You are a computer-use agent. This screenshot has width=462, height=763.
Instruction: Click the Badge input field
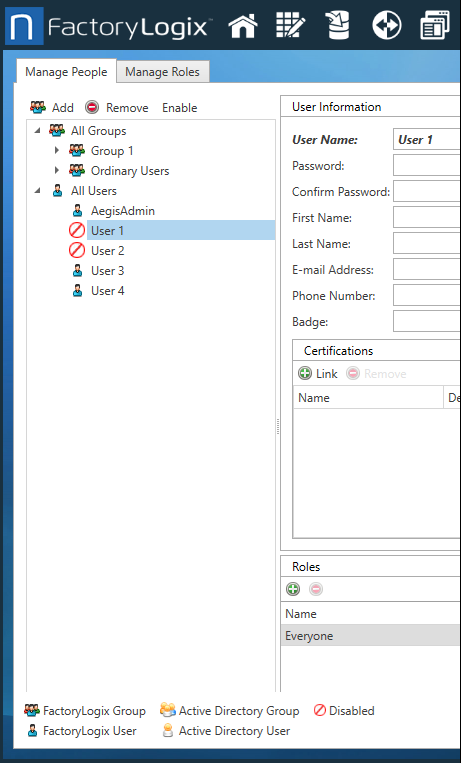(x=426, y=322)
